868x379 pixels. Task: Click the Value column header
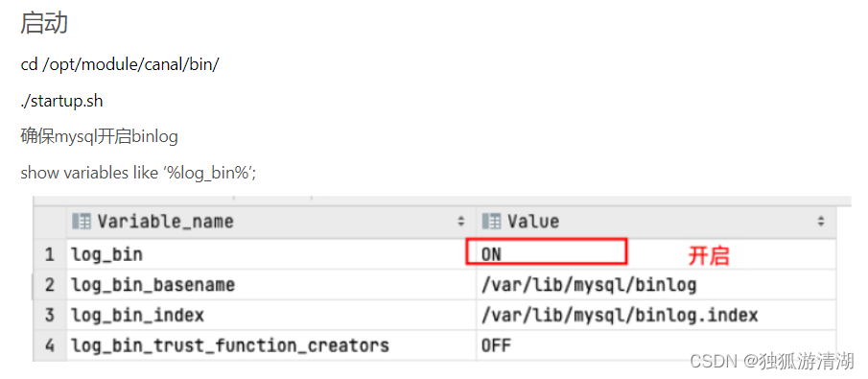pos(656,223)
